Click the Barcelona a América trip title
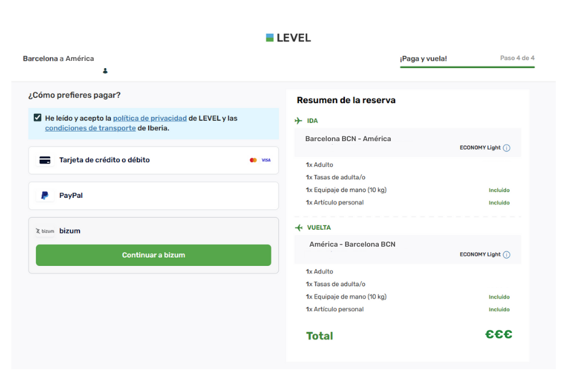Screen dimensions: 567x392 coord(59,58)
